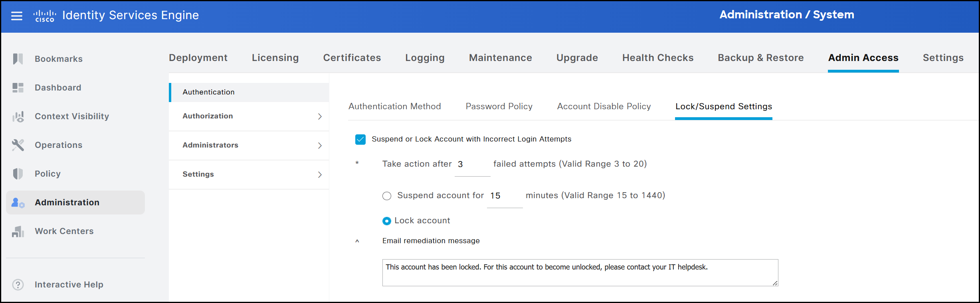The image size is (980, 303).
Task: Click the email remediation message text box
Action: (x=580, y=273)
